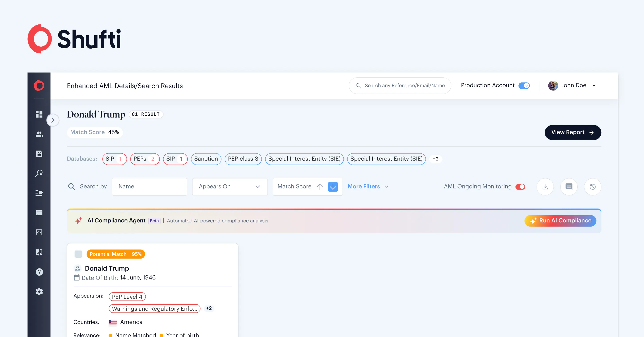The height and width of the screenshot is (337, 644).
Task: Click the View Report button
Action: (x=573, y=132)
